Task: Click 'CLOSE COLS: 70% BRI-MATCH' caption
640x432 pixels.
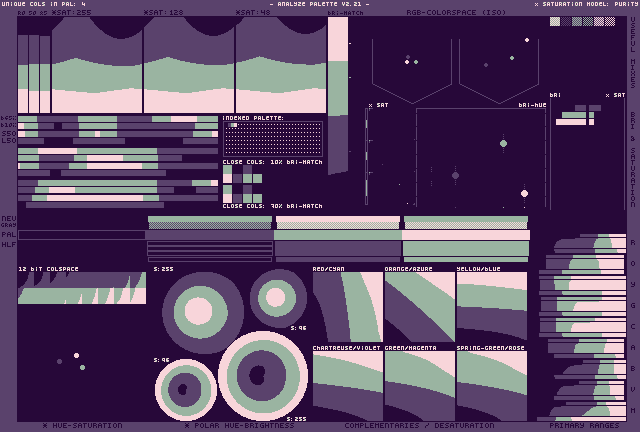Action: pyautogui.click(x=273, y=206)
